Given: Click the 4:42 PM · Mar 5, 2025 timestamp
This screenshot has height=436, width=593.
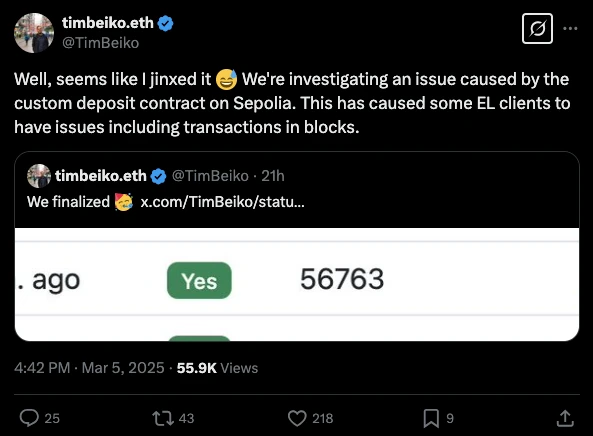Looking at the screenshot, I should click(89, 368).
